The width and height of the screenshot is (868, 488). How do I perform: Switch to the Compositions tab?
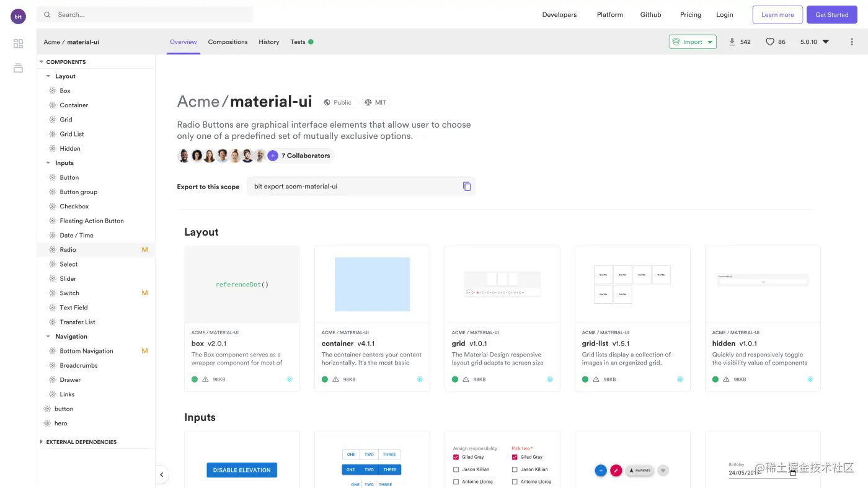point(228,42)
